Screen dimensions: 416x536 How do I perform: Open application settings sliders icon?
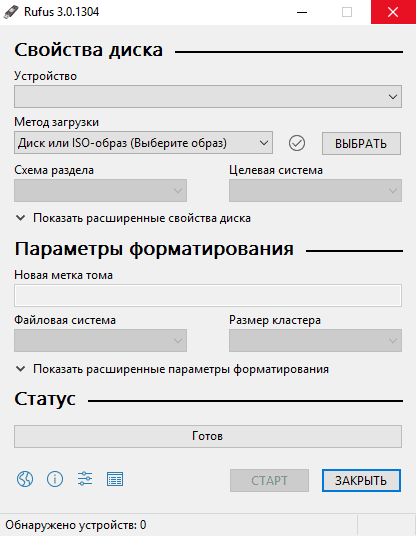pos(85,479)
